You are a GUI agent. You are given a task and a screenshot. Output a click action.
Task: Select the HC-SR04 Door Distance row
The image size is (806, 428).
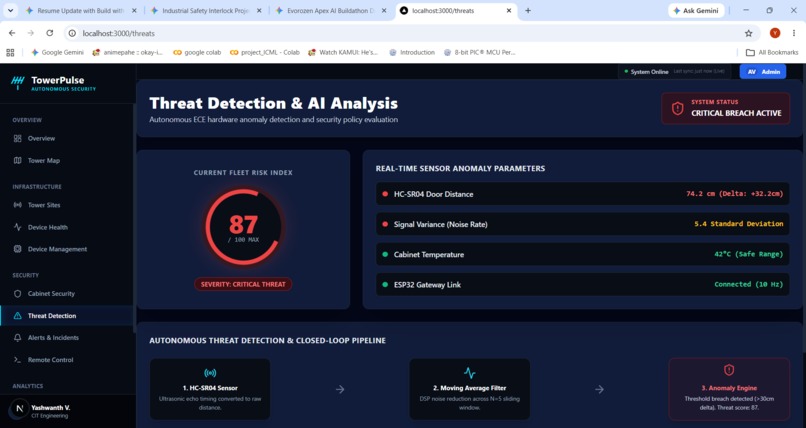582,194
